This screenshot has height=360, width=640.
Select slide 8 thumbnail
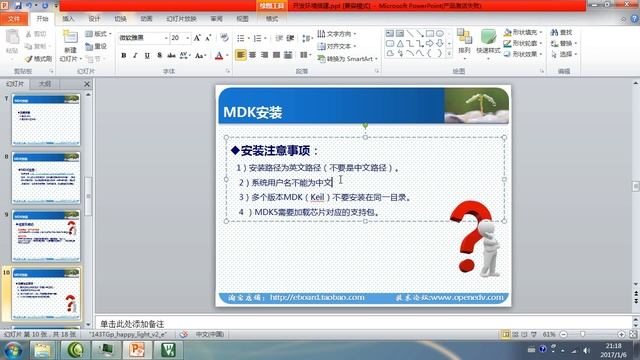click(x=46, y=178)
